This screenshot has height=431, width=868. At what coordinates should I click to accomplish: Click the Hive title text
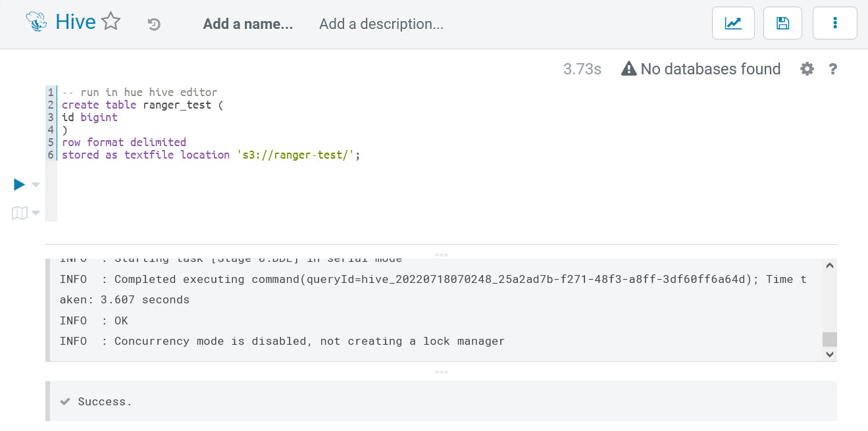point(76,22)
